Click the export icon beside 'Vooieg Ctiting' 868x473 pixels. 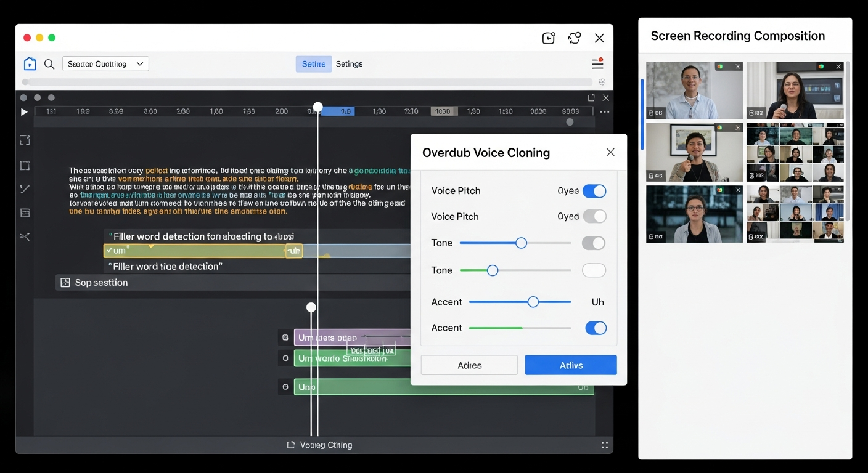click(291, 445)
